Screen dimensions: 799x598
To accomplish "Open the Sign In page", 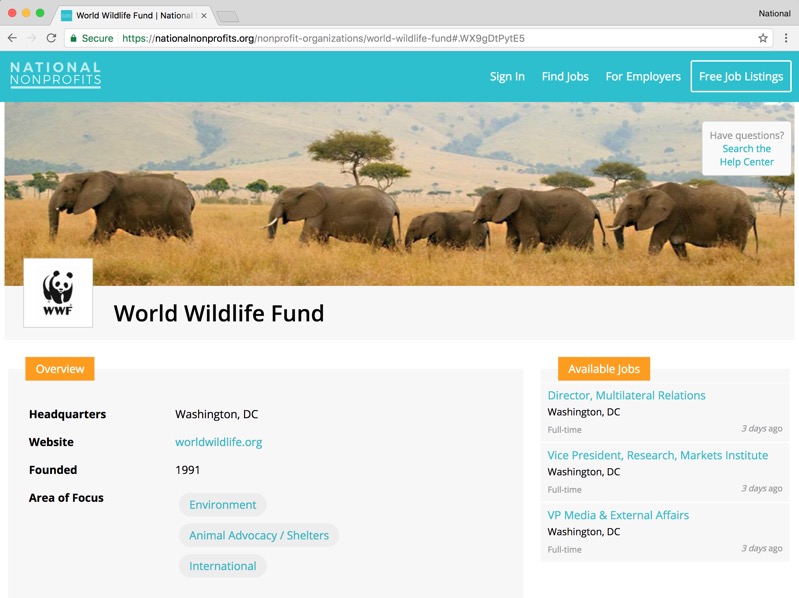I will [507, 76].
